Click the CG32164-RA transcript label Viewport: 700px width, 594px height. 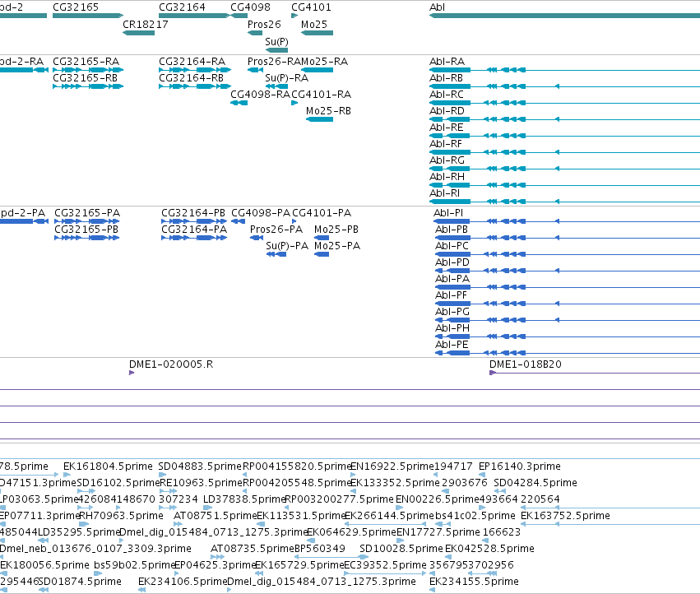point(192,61)
